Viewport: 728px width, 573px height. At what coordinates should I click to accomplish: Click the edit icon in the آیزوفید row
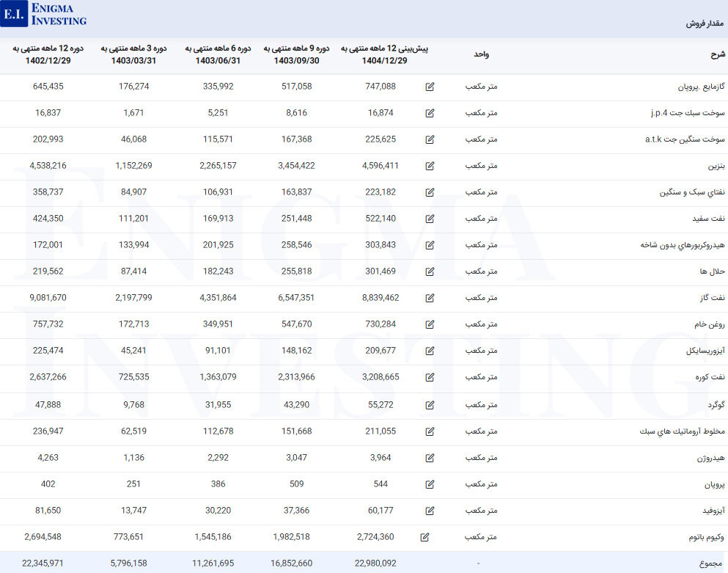430,511
